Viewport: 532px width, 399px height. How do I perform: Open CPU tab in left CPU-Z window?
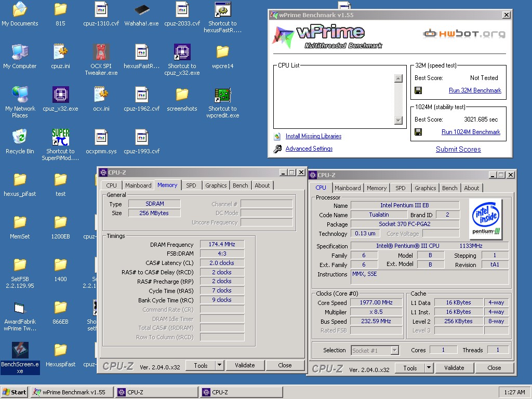click(111, 185)
